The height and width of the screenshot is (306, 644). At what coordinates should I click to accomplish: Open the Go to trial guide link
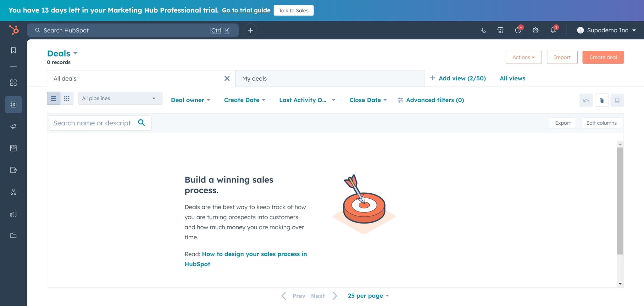click(246, 10)
